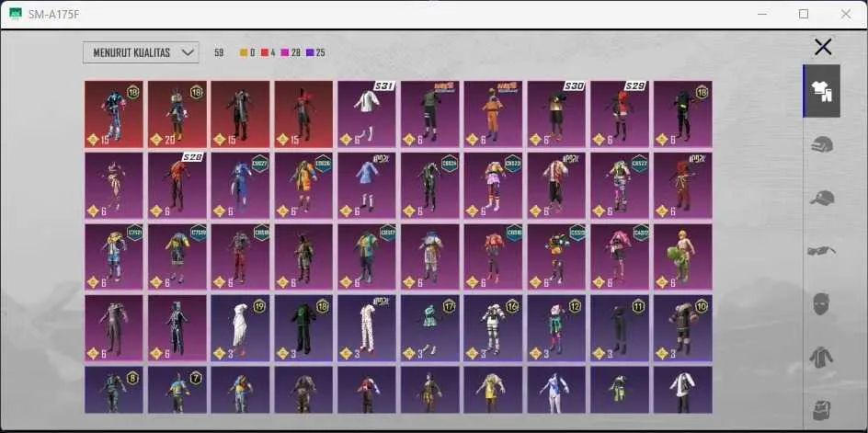The height and width of the screenshot is (433, 868).
Task: Open the jacket category in sidebar
Action: pyautogui.click(x=822, y=357)
